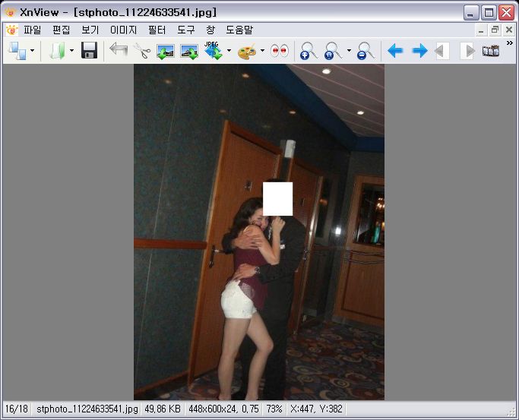Open the 도움말 menu
519x420 pixels.
point(239,30)
